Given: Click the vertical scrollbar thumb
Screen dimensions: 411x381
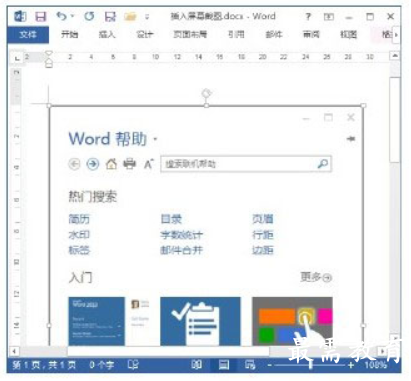Looking at the screenshot, I should coord(395,120).
